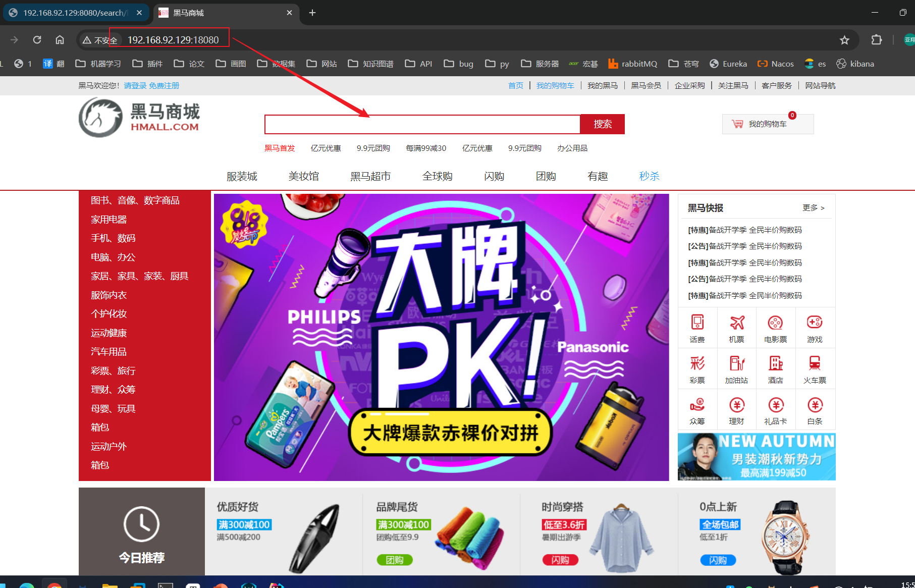Click the shopping cart icon in 我的购物车

737,124
